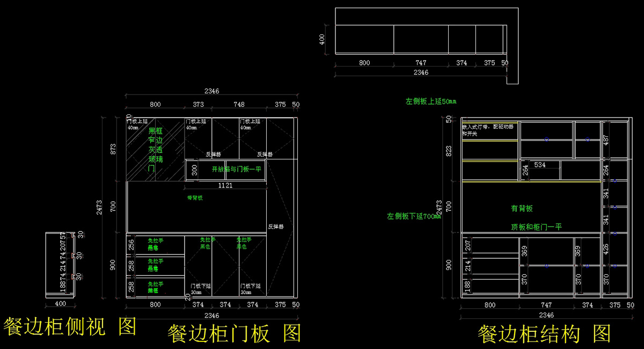Click the 2473 height dimension beside door view
644x349 pixels.
coord(99,207)
